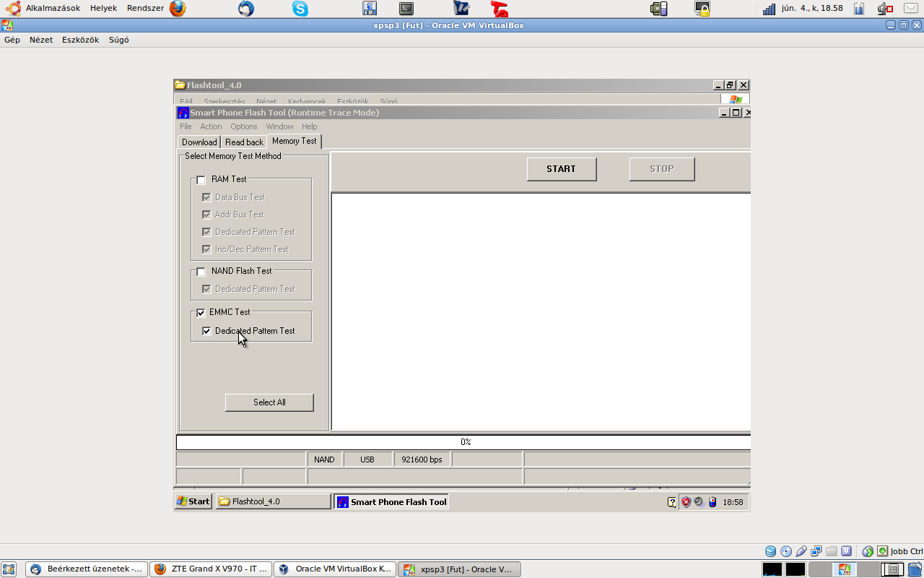Switch to the Read back tab
Viewport: 924px width, 578px height.
(x=244, y=142)
